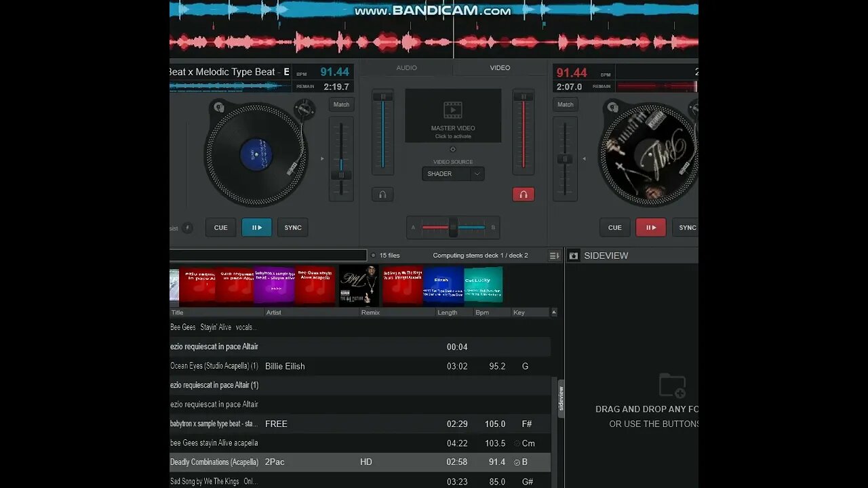Click the Billie Eilish artist cell
The height and width of the screenshot is (488, 868).
click(x=285, y=366)
